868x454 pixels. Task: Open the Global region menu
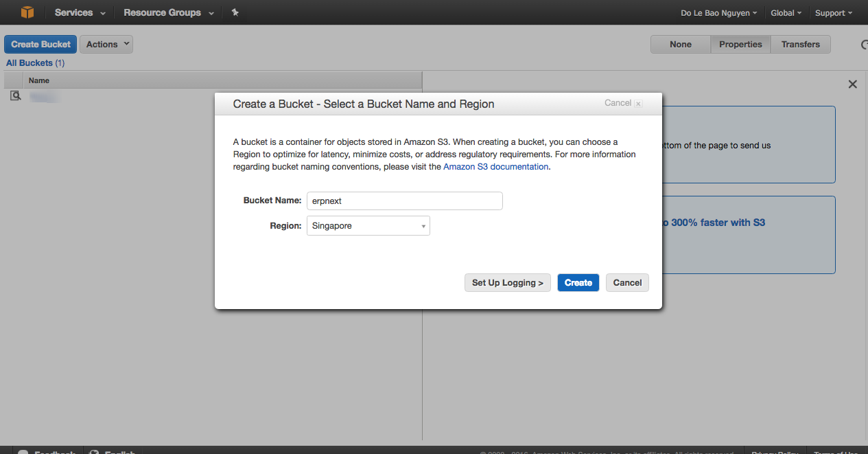pyautogui.click(x=786, y=13)
